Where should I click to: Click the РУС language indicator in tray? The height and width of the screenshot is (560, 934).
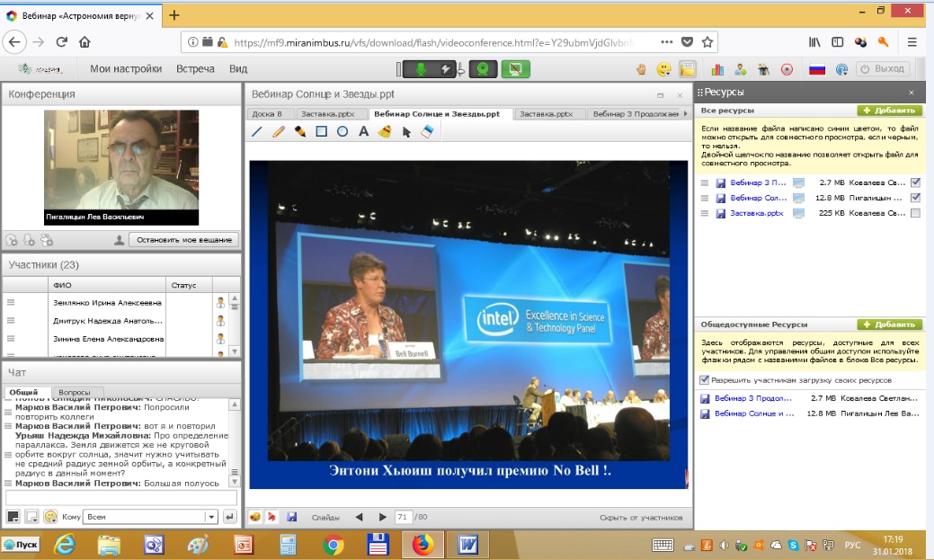852,545
